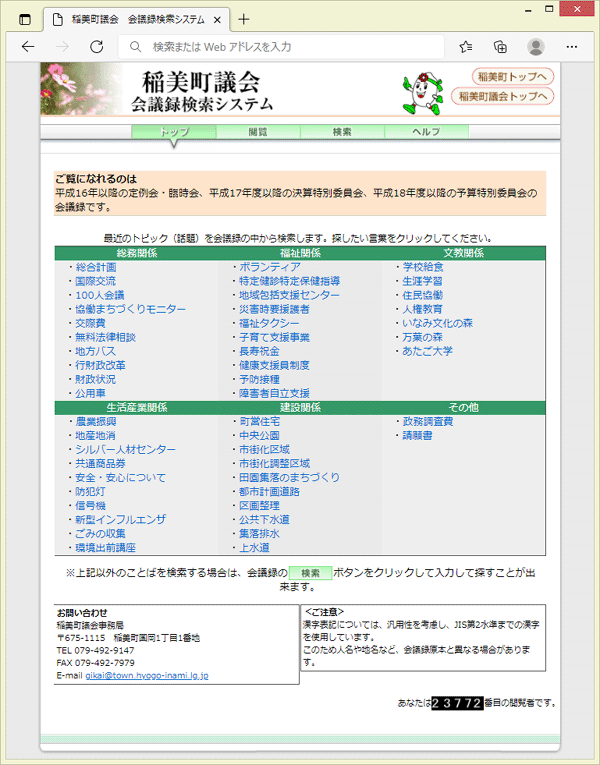Open the 子育て支援事業 topic link

[274, 337]
